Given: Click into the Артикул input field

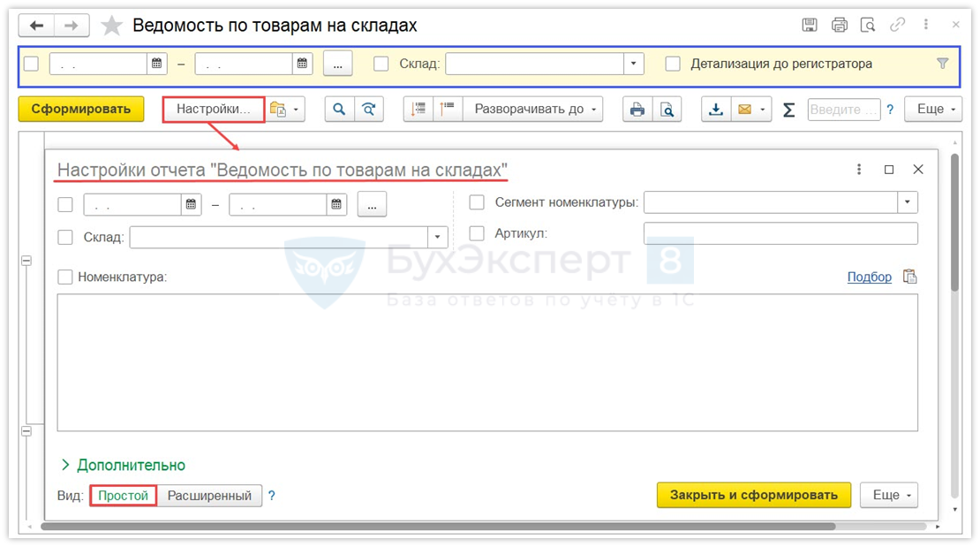Looking at the screenshot, I should 780,233.
